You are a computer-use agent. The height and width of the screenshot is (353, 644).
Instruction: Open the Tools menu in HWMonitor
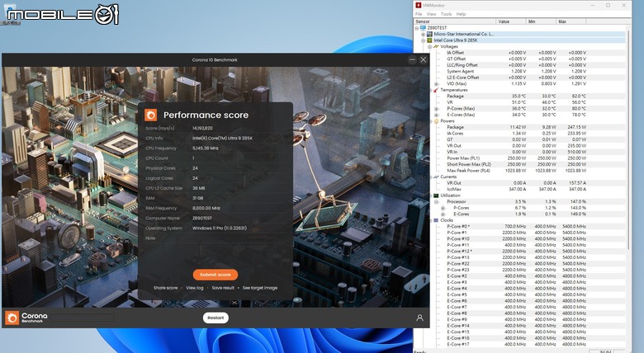(x=446, y=14)
